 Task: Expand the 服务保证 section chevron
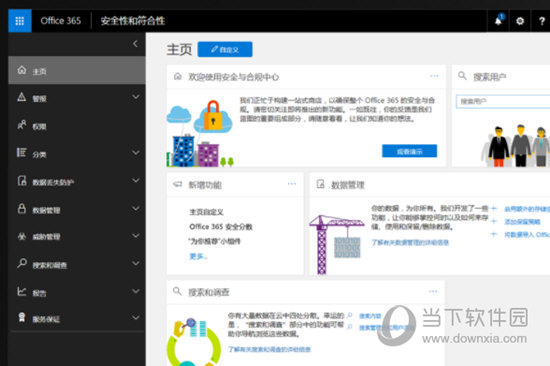(x=136, y=318)
